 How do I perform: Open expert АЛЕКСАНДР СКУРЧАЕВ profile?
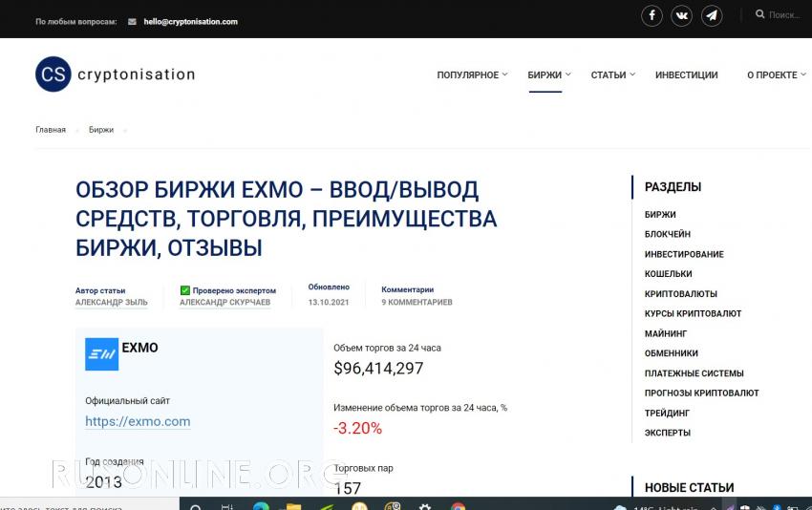click(224, 303)
